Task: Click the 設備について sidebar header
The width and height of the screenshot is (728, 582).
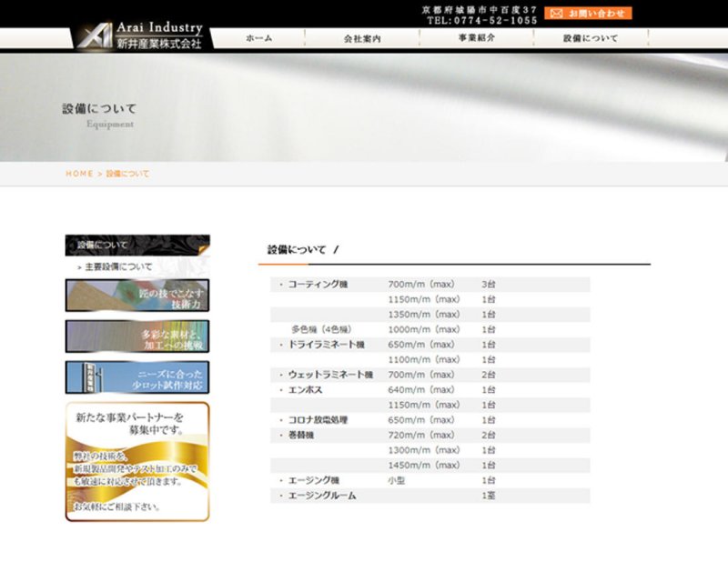Action: 136,246
